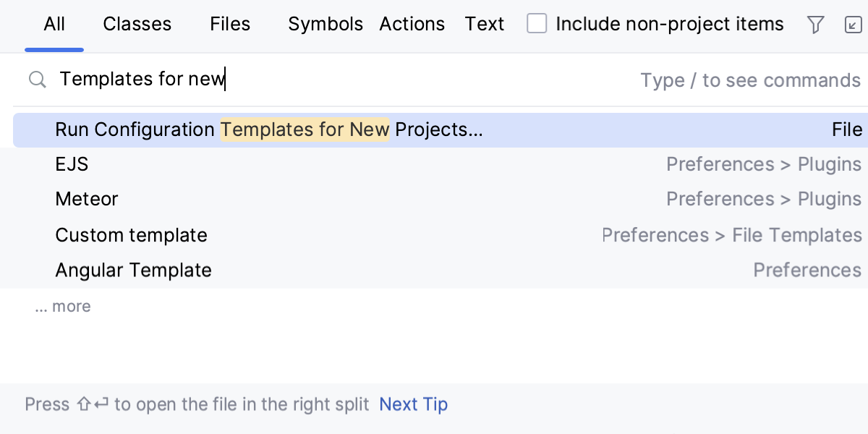Open the Custom template result
868x434 pixels.
[131, 234]
